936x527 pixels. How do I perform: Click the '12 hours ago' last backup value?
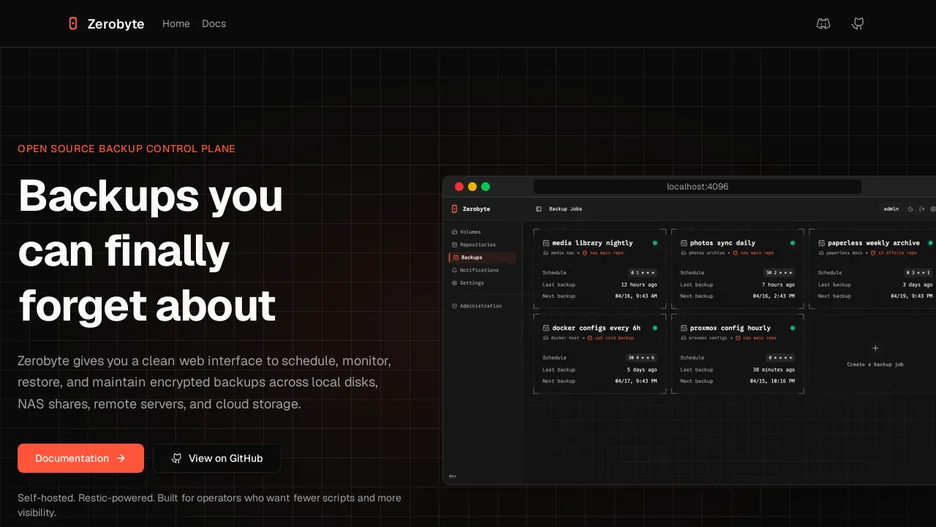(639, 285)
